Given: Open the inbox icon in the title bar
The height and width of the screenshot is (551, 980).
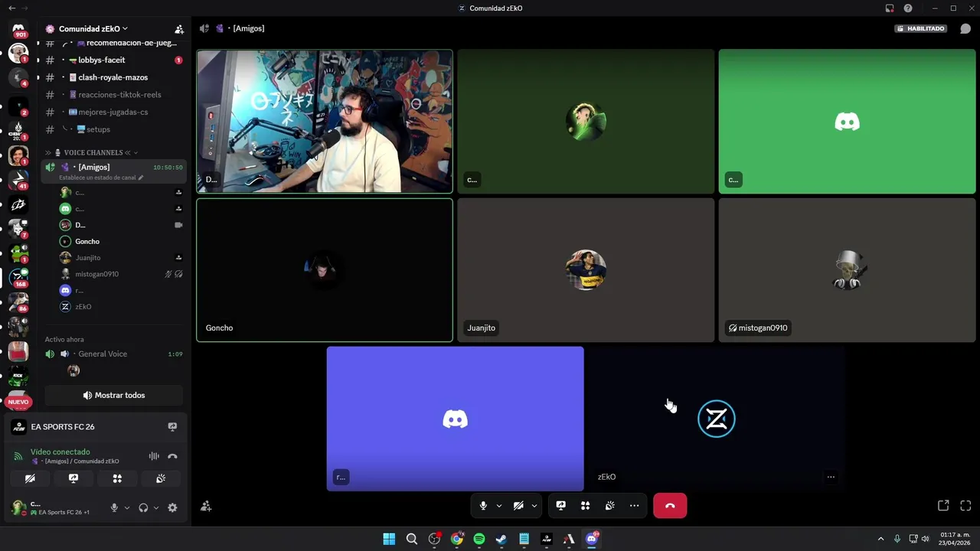Looking at the screenshot, I should click(890, 8).
